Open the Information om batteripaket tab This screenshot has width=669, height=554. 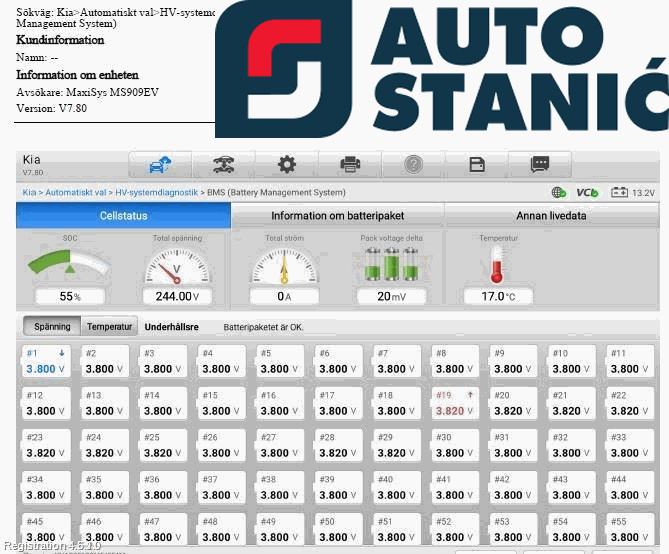coord(337,216)
